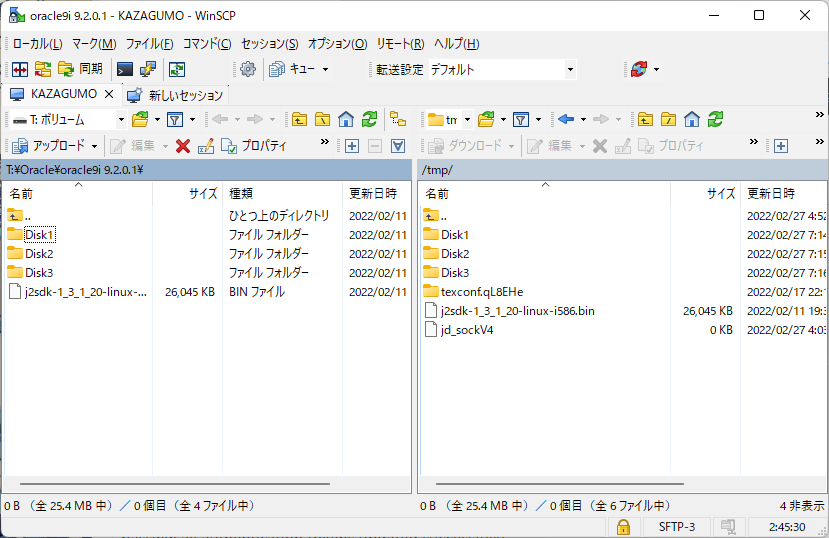Open the オプション(O) menu
This screenshot has width=829, height=538.
pos(337,44)
